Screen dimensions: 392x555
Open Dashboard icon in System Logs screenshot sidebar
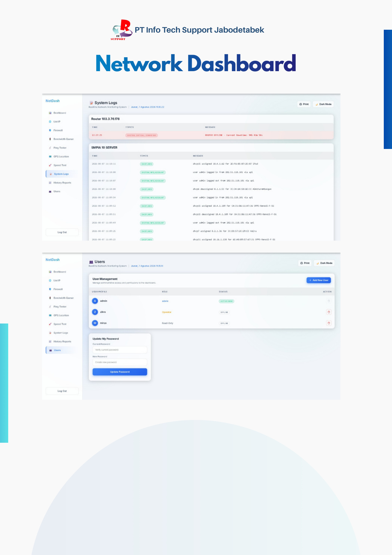(x=50, y=113)
